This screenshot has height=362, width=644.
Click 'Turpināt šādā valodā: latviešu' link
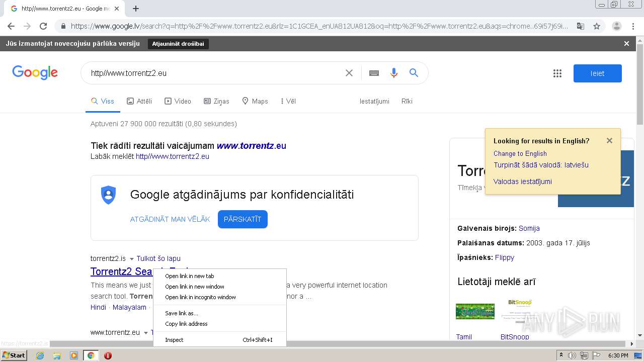point(541,165)
